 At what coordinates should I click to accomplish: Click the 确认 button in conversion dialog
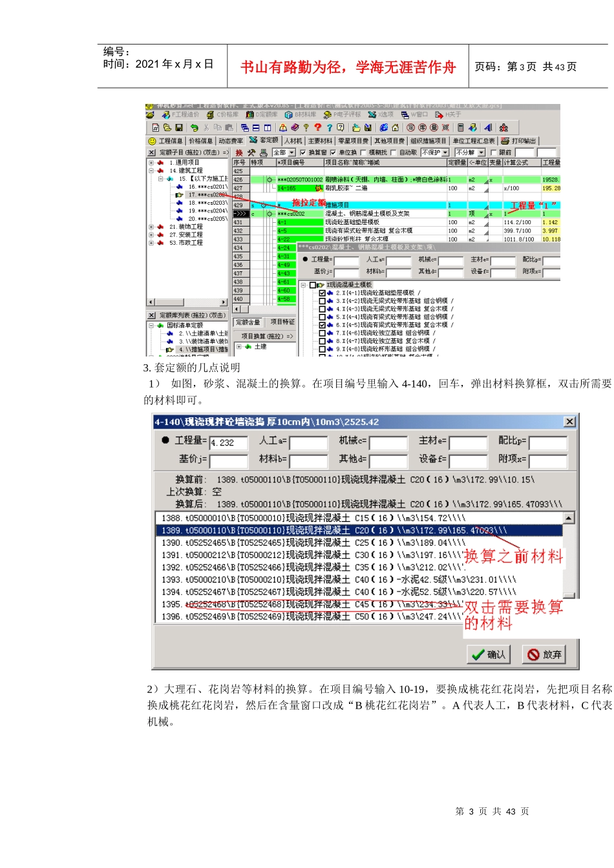tap(489, 654)
